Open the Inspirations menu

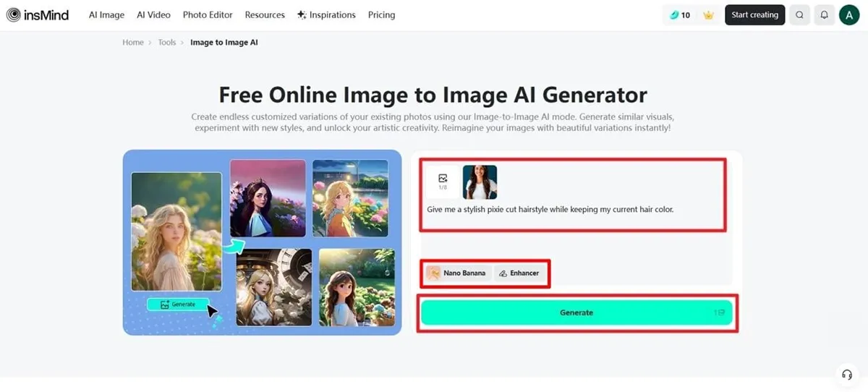pos(326,14)
